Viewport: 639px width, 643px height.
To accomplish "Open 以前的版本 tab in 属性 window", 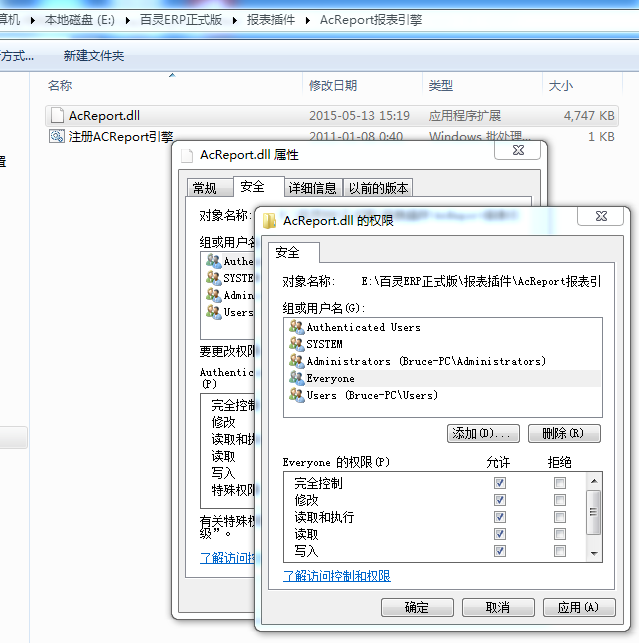I will point(378,188).
